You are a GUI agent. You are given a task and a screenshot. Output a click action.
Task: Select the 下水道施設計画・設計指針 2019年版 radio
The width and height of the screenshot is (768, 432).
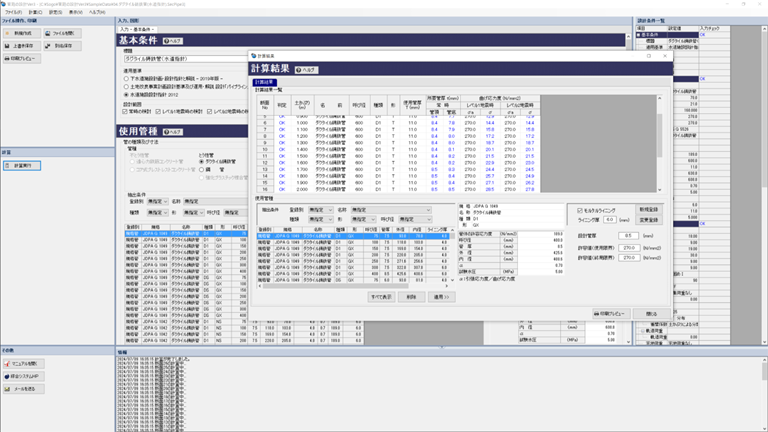tap(126, 78)
